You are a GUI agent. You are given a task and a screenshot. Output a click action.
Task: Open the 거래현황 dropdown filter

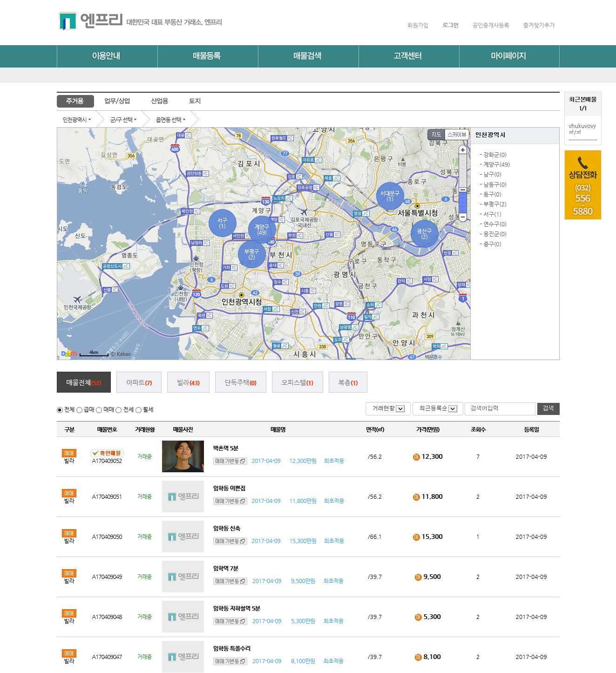coord(388,408)
